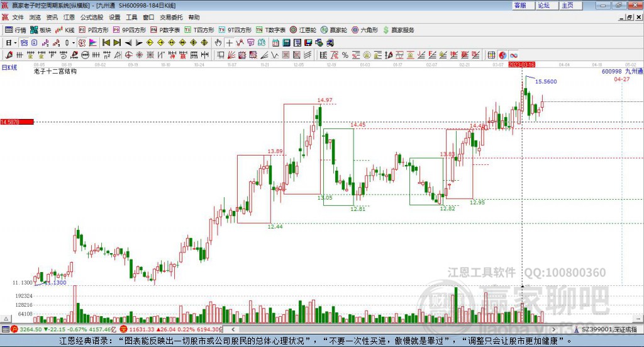Image resolution: width=644 pixels, height=347 pixels.
Task: Open the period selector 日 dropdown
Action: click(x=11, y=42)
